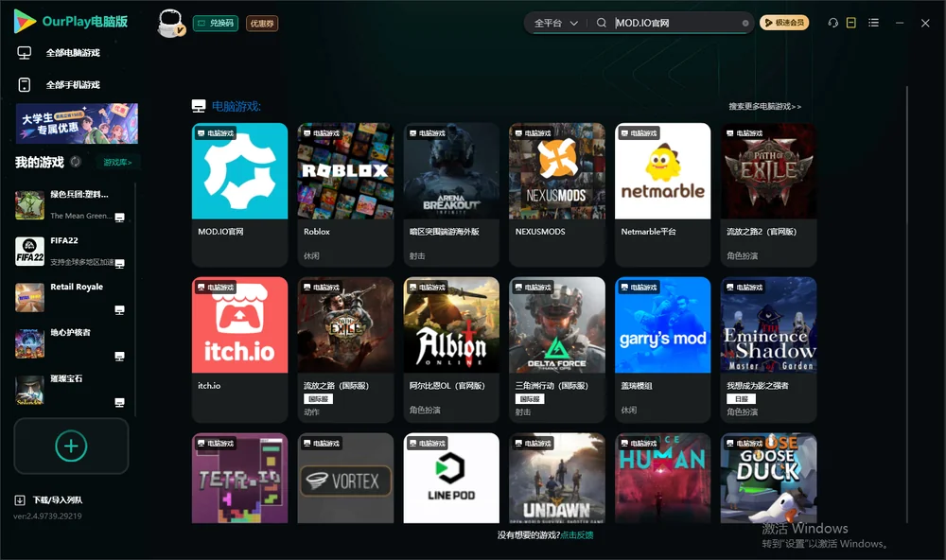Select the Path of Exile 2 card
The height and width of the screenshot is (560, 946).
pos(768,194)
